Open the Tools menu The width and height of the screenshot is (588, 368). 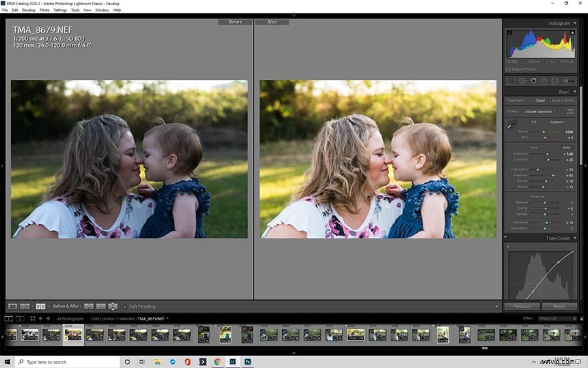[x=75, y=10]
